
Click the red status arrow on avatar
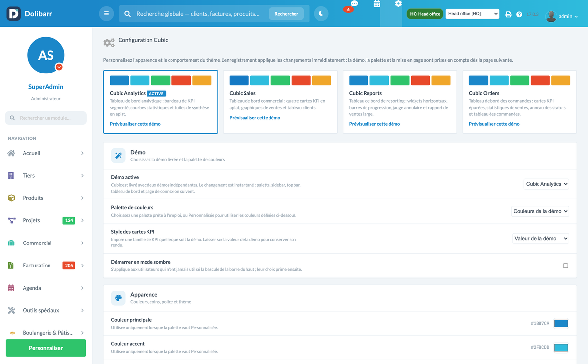[x=59, y=67]
